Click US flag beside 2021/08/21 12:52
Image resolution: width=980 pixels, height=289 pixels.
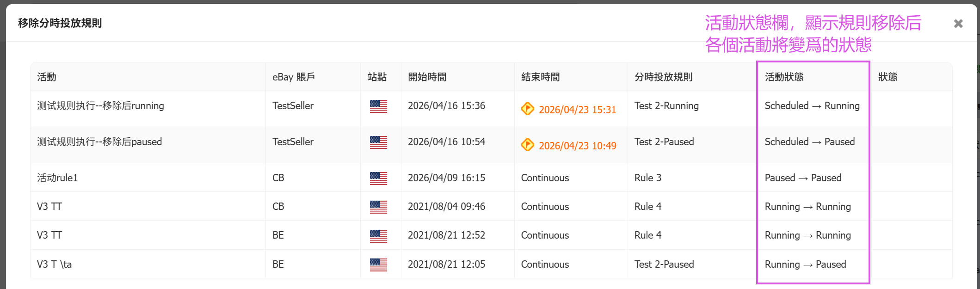[378, 236]
